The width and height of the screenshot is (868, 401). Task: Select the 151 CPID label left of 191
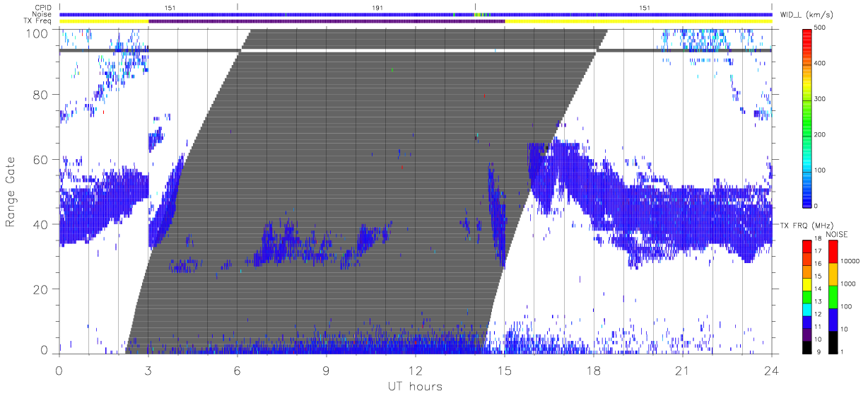[170, 7]
